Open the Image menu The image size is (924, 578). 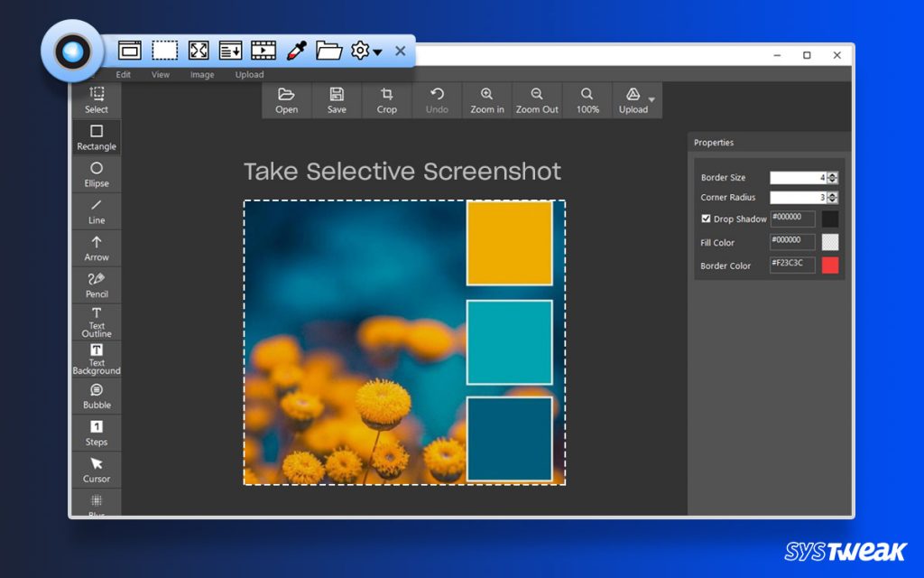202,75
